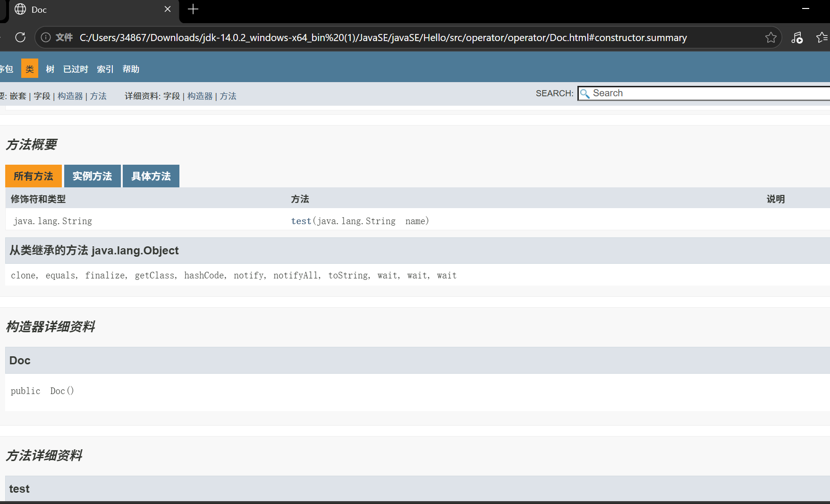Click the inherited finalize method text
The image size is (830, 504).
click(x=105, y=275)
